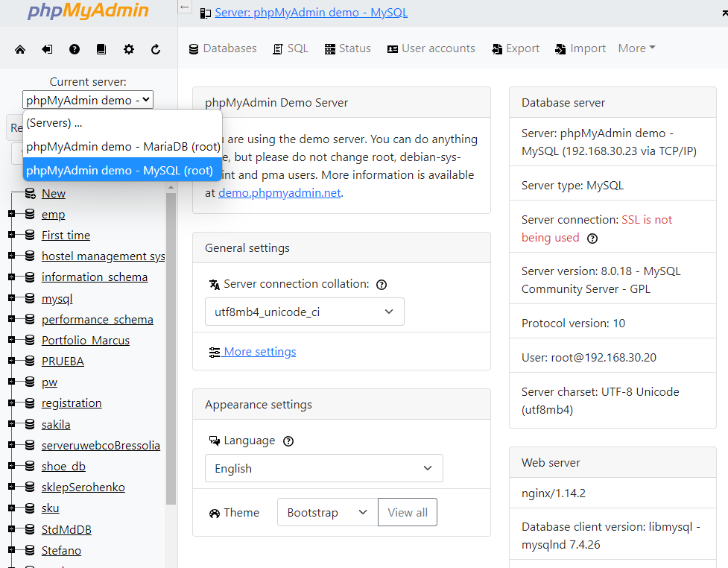Switch to the Status tab
This screenshot has height=568, width=728.
pyautogui.click(x=348, y=48)
